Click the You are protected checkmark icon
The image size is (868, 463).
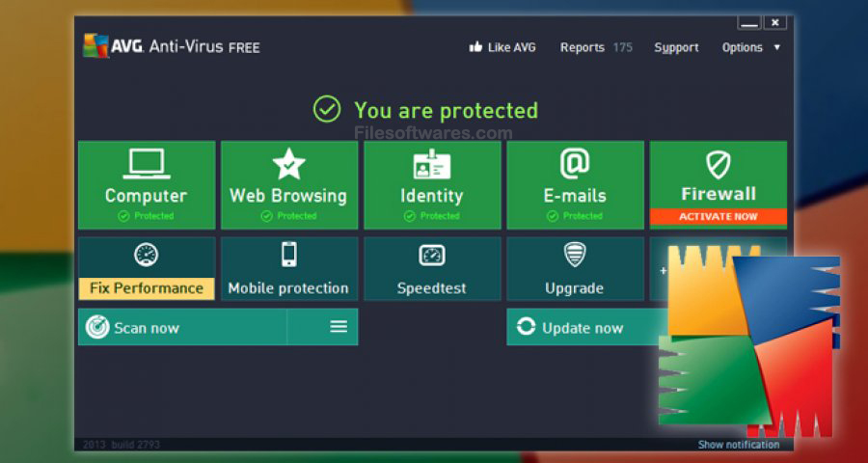tap(327, 109)
